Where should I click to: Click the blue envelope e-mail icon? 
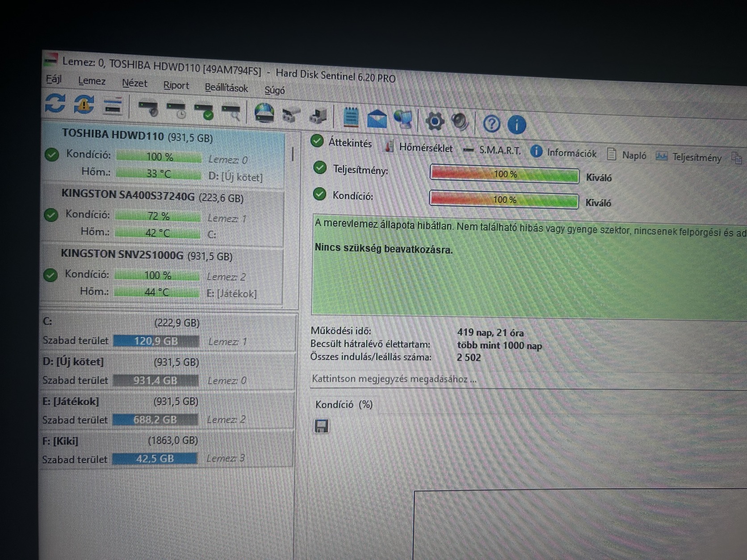377,119
